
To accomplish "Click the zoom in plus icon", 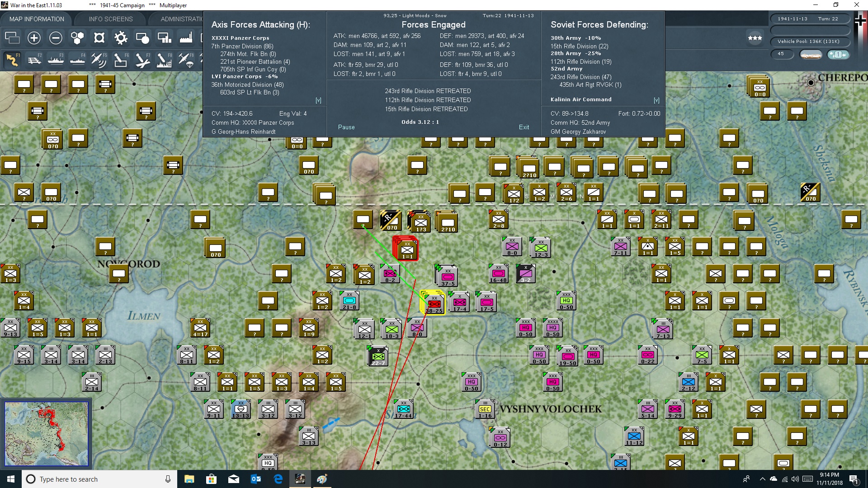I will [x=34, y=38].
